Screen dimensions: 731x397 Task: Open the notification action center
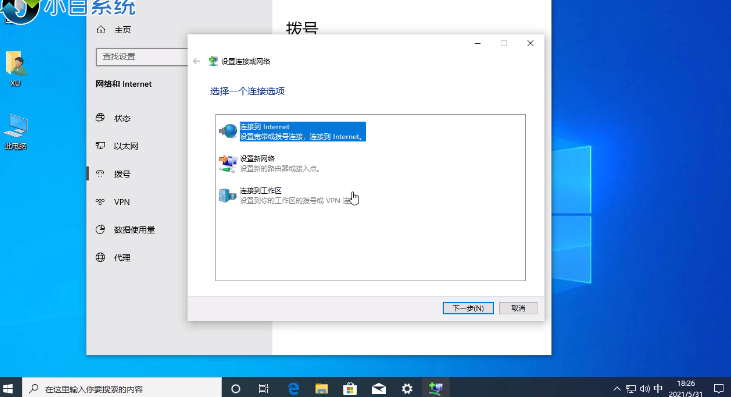click(x=718, y=389)
